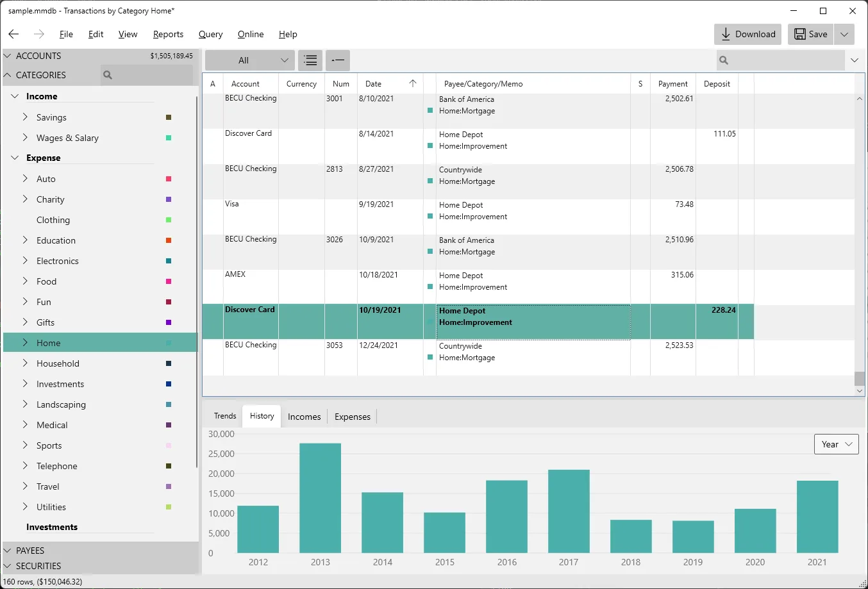Screen dimensions: 868x589
Task: Collapse the Expense group
Action: [x=15, y=158]
